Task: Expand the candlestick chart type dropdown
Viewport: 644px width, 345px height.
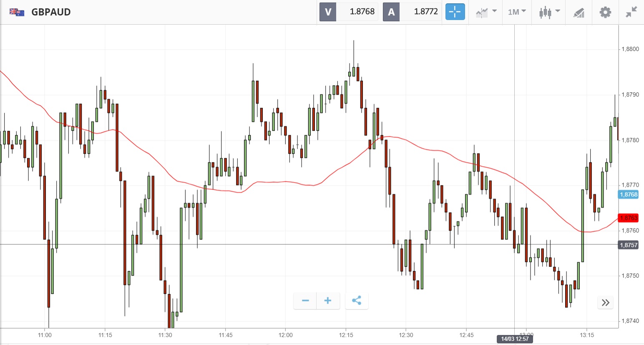Action: tap(549, 12)
